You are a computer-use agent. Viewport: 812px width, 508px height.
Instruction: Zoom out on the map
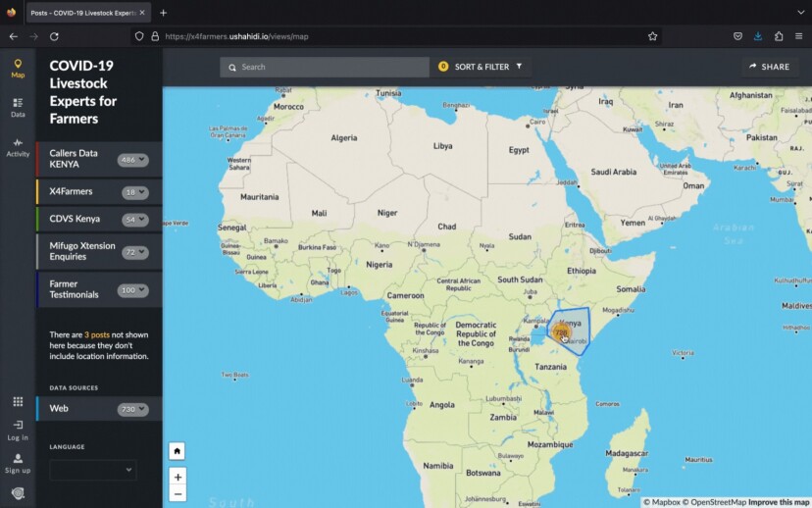click(x=177, y=493)
